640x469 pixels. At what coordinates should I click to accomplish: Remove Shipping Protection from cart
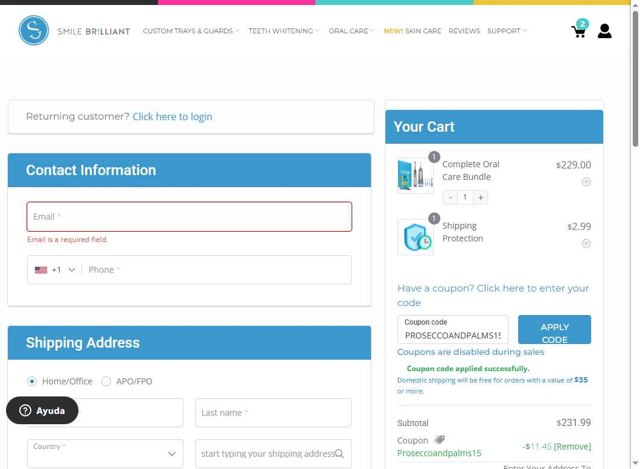[586, 243]
